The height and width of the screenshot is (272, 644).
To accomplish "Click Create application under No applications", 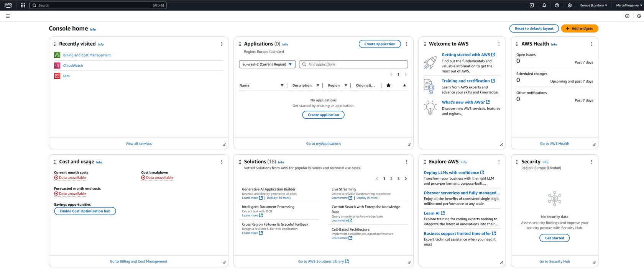I will click(324, 115).
